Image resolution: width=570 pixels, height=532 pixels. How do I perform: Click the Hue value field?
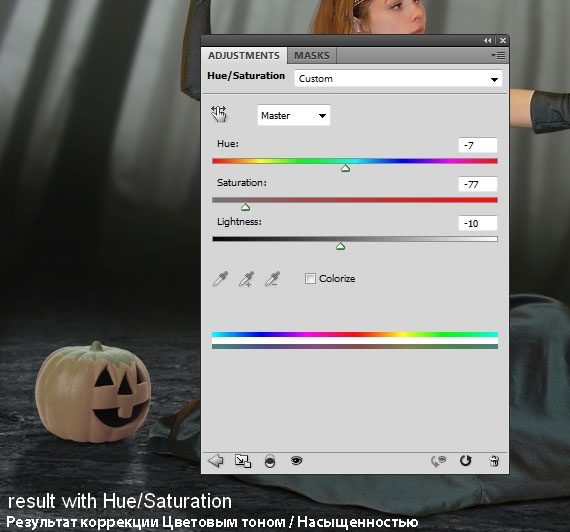(478, 145)
